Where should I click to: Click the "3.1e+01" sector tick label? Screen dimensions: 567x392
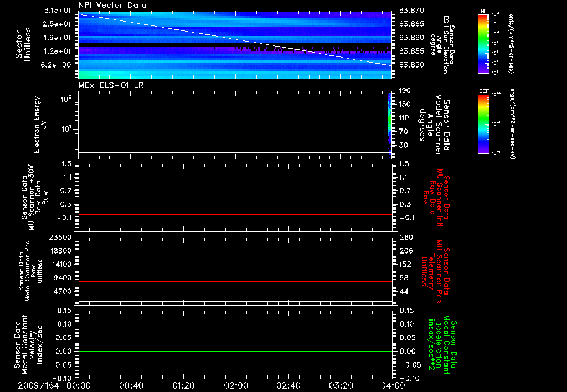[x=57, y=11]
